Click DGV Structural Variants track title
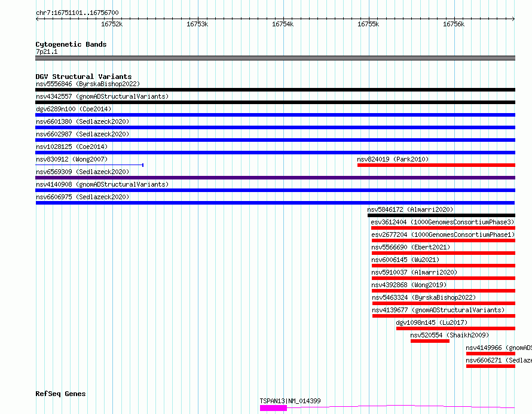This screenshot has width=532, height=414. click(x=84, y=77)
